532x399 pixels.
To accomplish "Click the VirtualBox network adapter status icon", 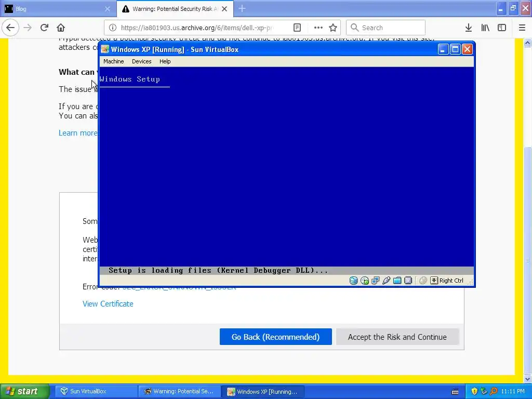I will click(375, 281).
